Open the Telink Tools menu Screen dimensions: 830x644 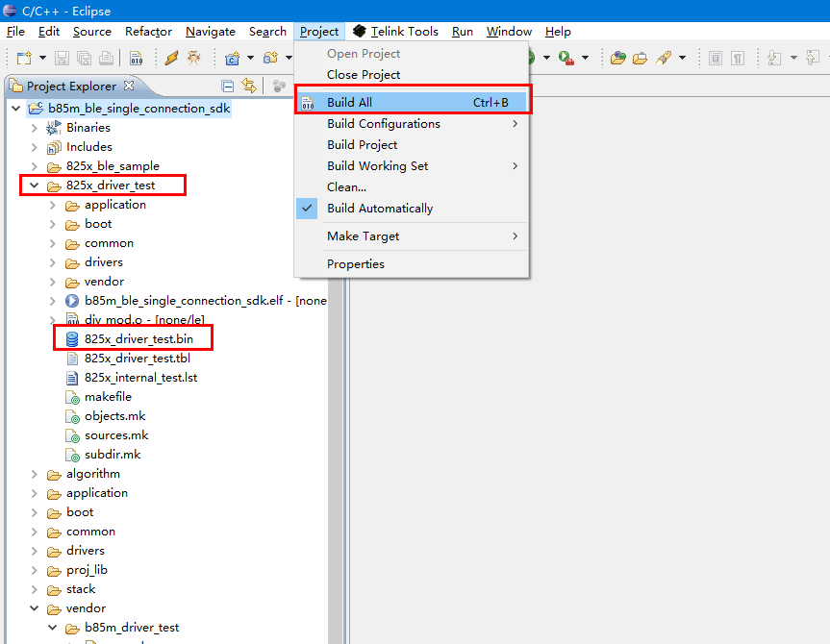pyautogui.click(x=395, y=32)
